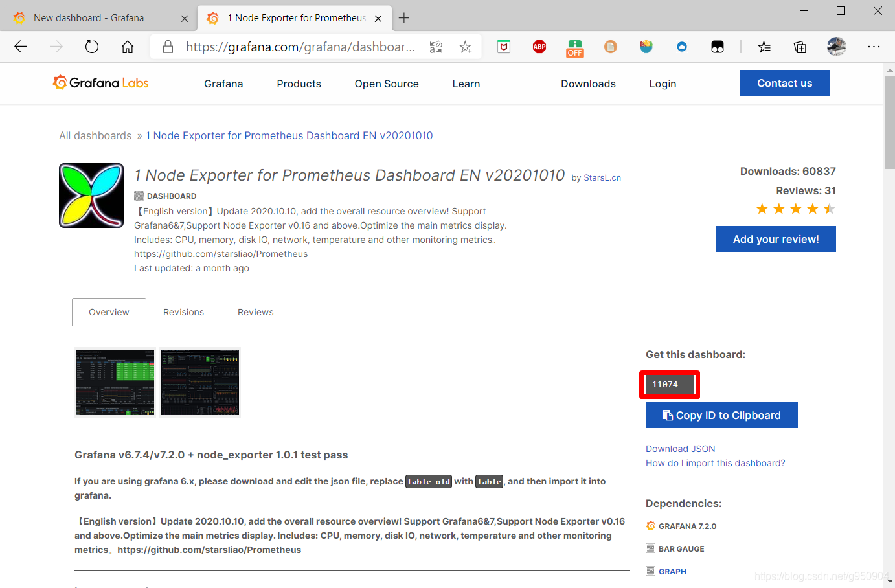Open the favorites list icon
895x588 pixels.
764,47
